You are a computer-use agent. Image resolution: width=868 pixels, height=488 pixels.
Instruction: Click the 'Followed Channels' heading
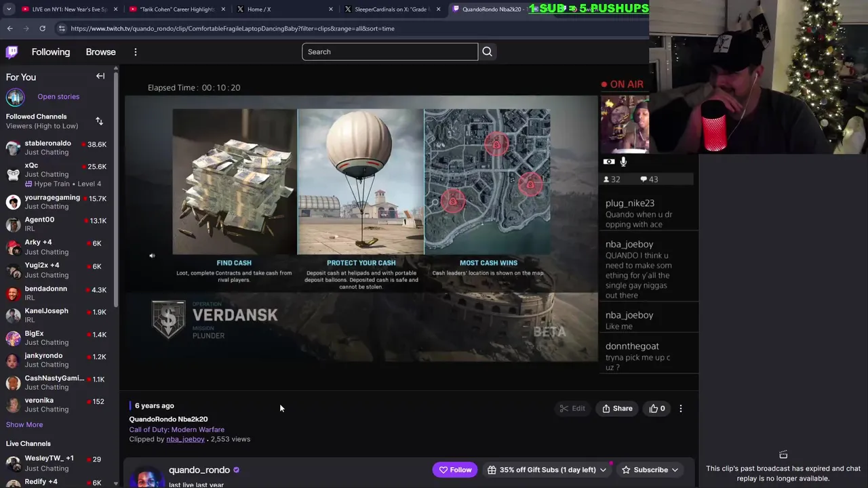(x=37, y=117)
